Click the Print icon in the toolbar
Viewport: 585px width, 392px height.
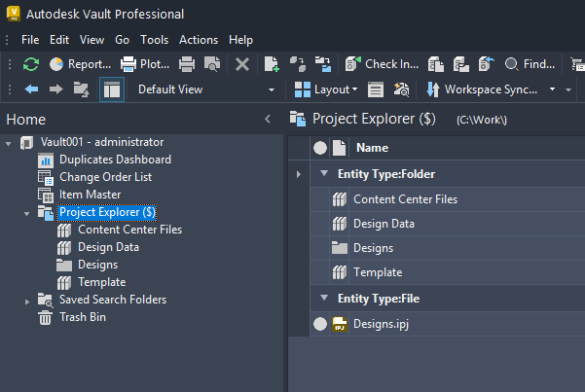[x=186, y=64]
